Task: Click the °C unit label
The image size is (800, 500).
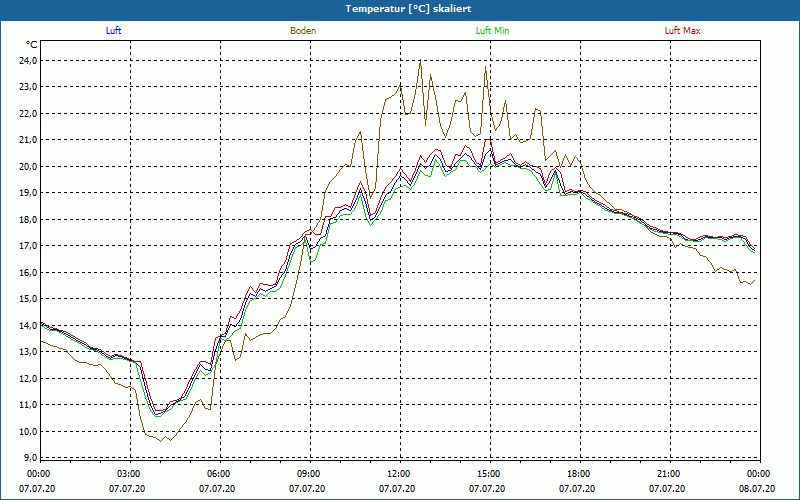Action: [32, 45]
